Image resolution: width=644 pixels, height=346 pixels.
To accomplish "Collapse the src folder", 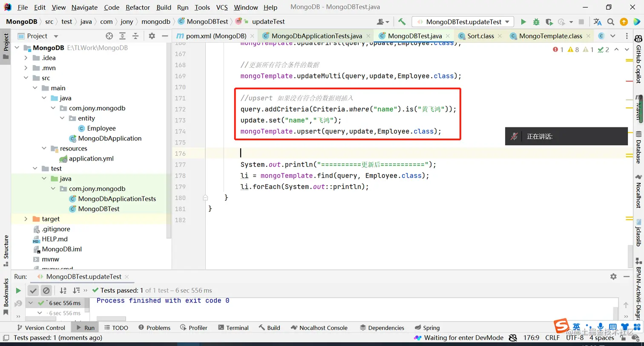I will click(x=26, y=78).
